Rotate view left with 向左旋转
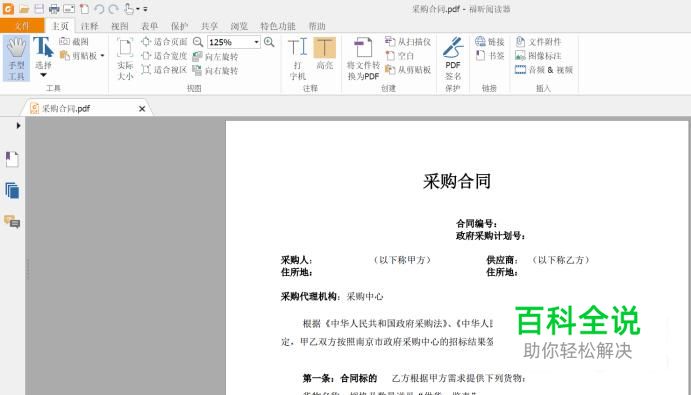This screenshot has height=395, width=691. (x=215, y=56)
